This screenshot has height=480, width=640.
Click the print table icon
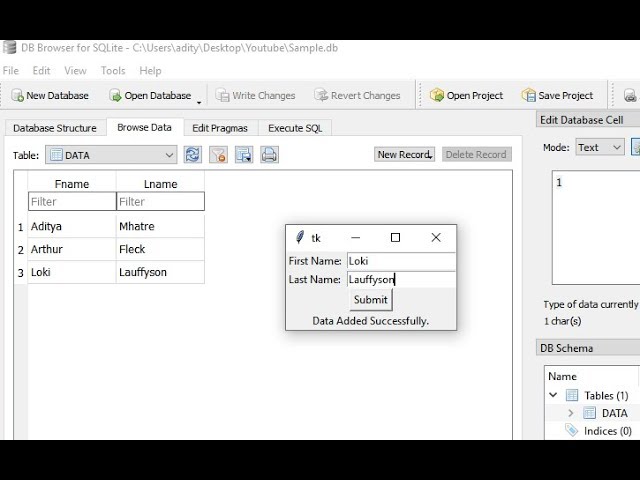tap(269, 155)
